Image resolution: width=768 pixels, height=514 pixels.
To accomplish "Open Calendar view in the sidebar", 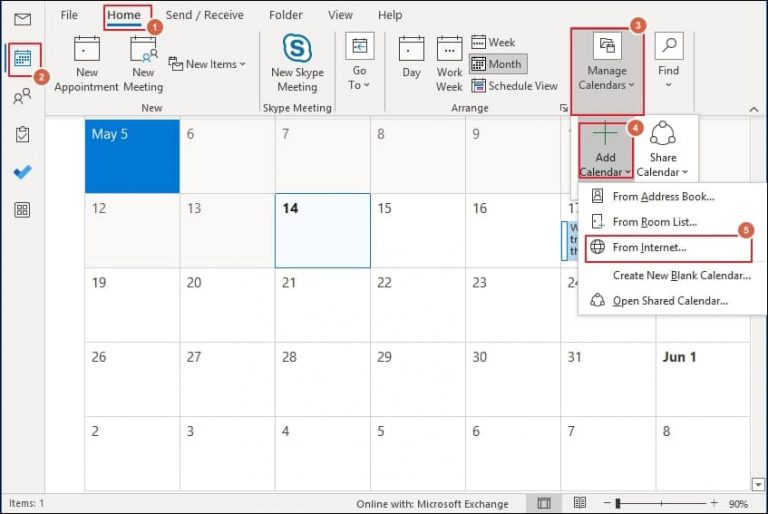I will click(x=23, y=58).
